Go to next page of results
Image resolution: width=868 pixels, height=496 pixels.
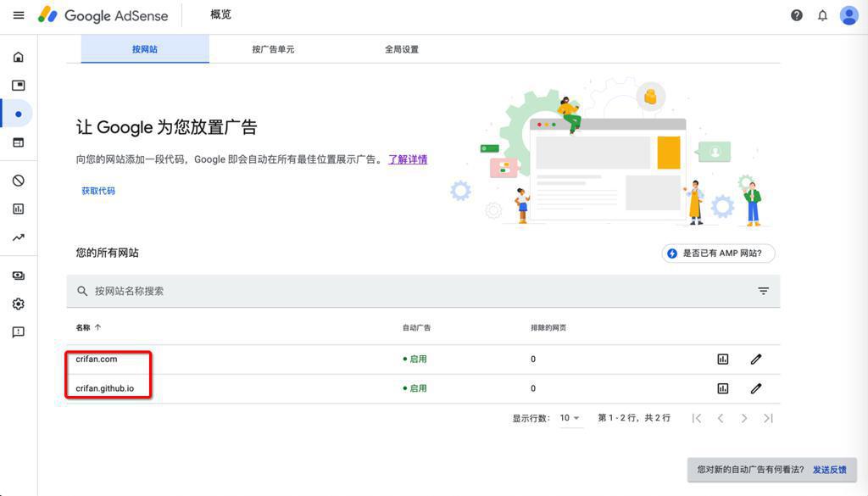coord(744,419)
